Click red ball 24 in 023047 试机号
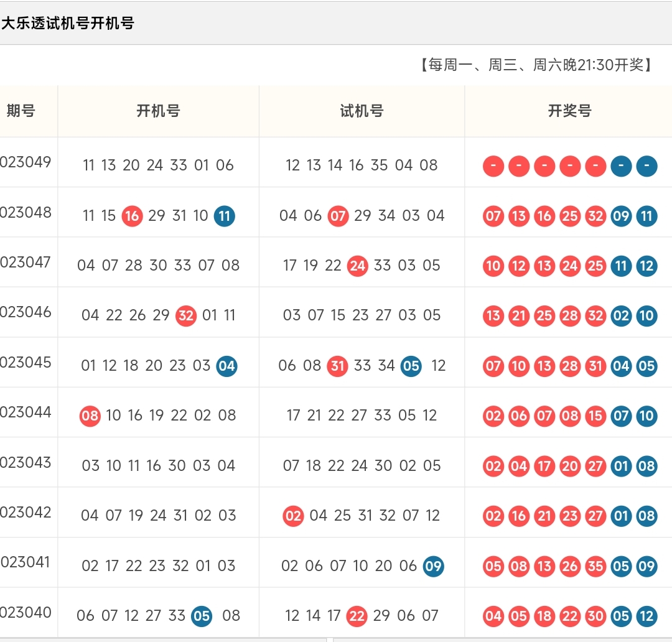Image resolution: width=672 pixels, height=642 pixels. pos(357,266)
